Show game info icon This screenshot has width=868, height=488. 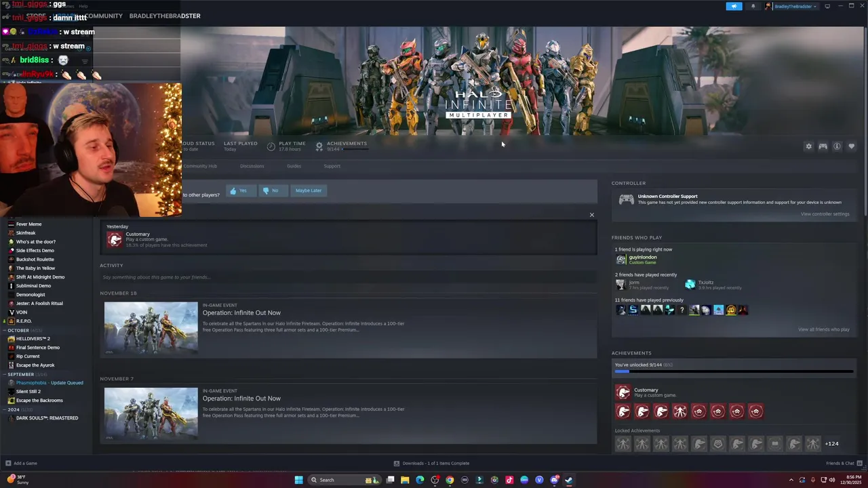837,146
